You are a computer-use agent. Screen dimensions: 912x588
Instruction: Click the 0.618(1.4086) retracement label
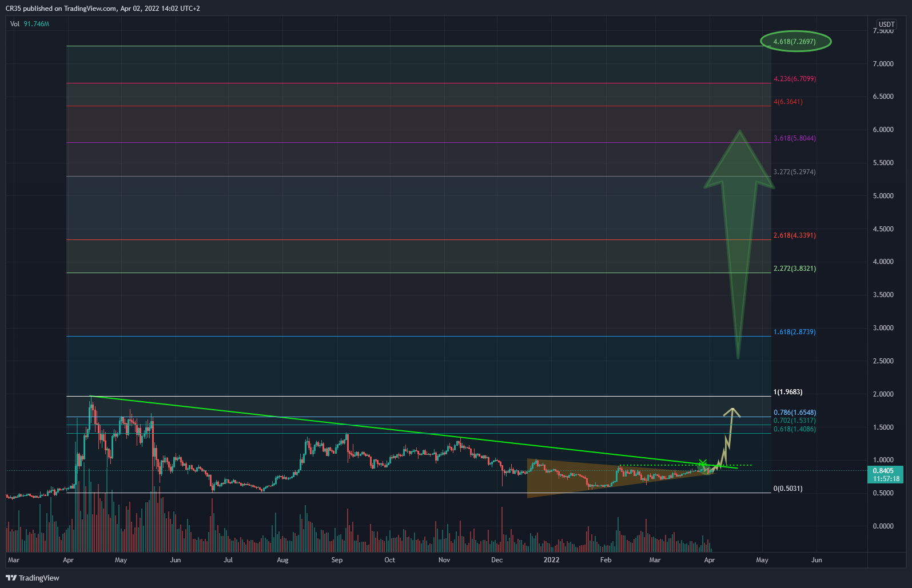point(794,429)
